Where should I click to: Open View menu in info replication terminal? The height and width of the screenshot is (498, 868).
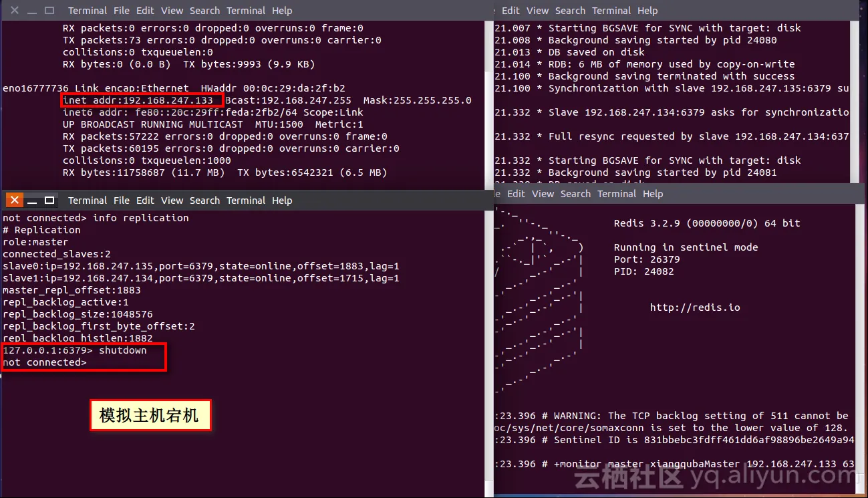(x=172, y=201)
